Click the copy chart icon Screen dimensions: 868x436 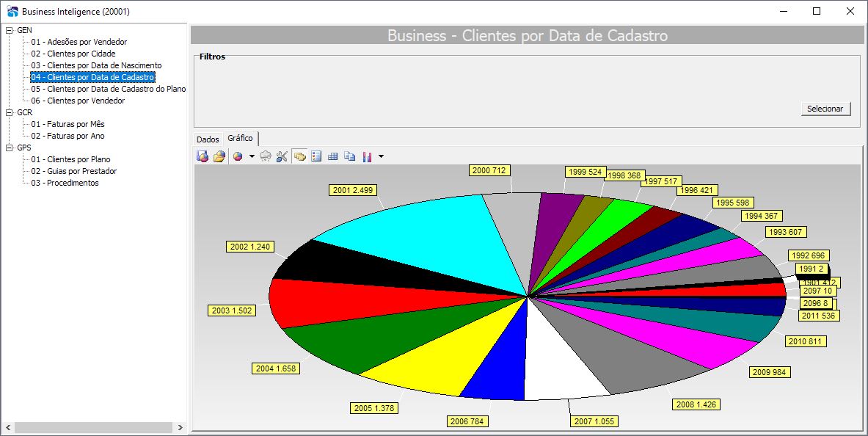tap(349, 156)
